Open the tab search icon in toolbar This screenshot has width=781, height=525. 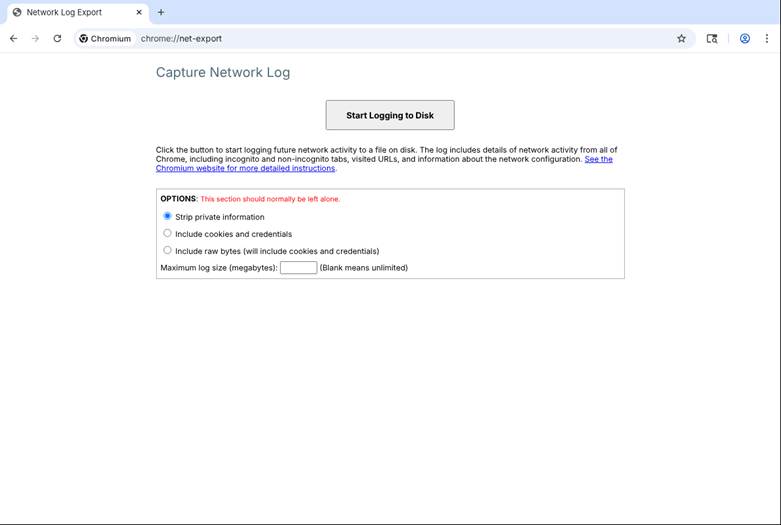(x=712, y=38)
